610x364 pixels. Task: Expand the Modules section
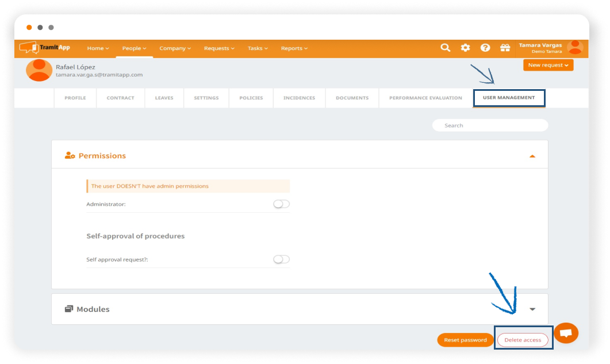pyautogui.click(x=532, y=309)
